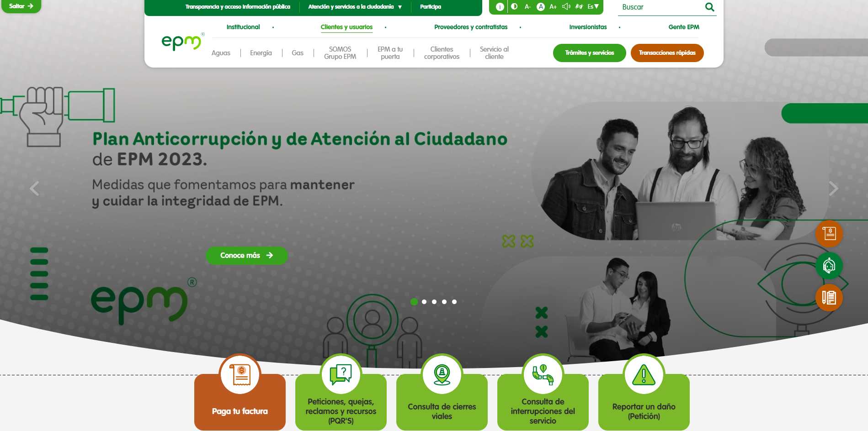
Task: Select fifth carousel indicator dot
Action: [454, 302]
